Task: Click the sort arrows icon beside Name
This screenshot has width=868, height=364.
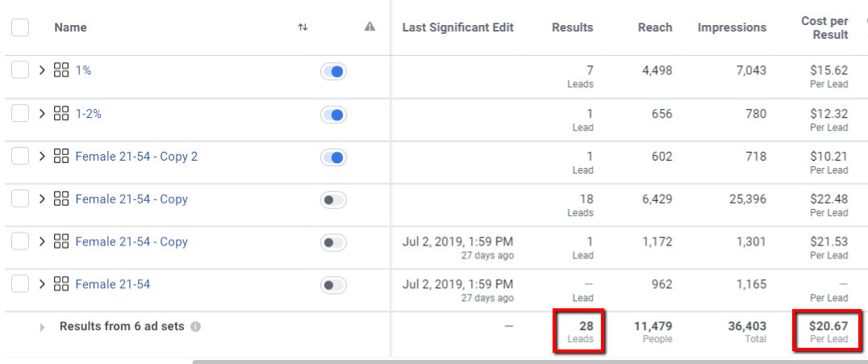Action: click(303, 27)
